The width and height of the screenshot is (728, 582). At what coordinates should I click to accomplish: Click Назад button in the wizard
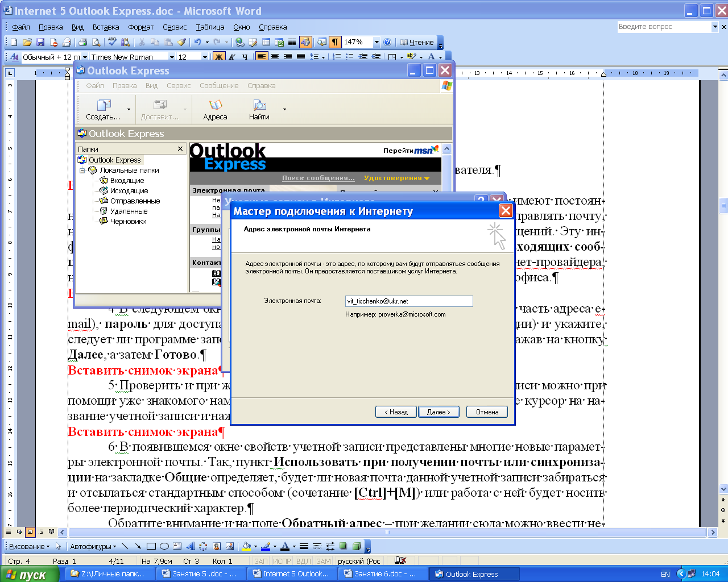pyautogui.click(x=396, y=412)
